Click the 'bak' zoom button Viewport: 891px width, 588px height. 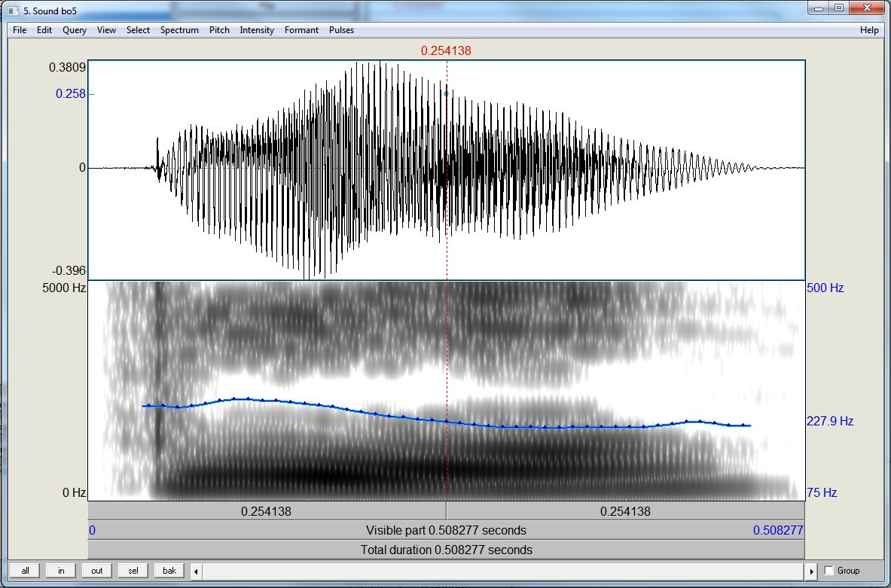[x=169, y=571]
